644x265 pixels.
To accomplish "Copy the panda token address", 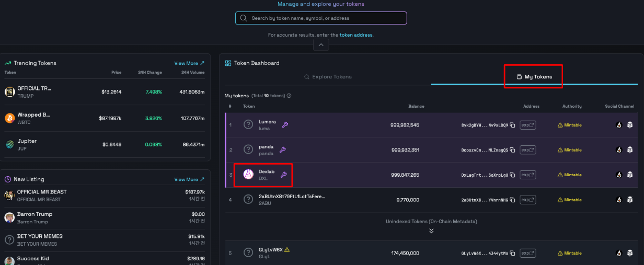I will [513, 150].
